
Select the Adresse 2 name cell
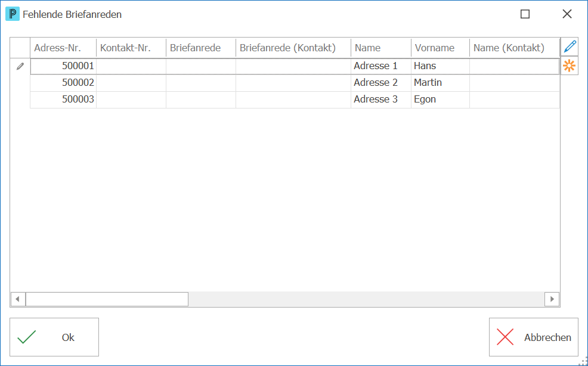coord(382,83)
